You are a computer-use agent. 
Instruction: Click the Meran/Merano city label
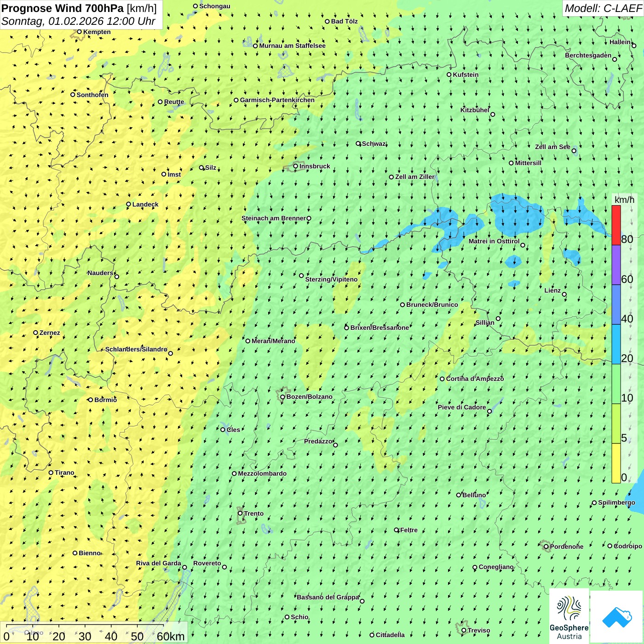273,341
